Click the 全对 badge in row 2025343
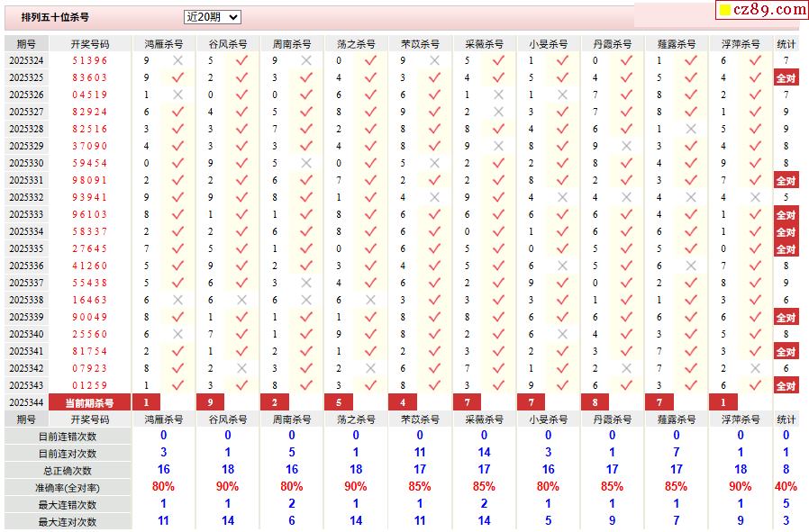 (x=786, y=385)
